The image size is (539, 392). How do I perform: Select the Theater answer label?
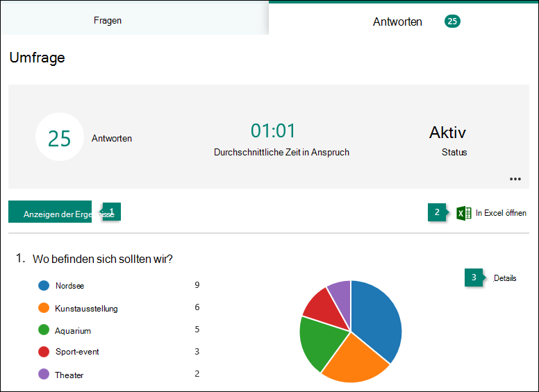[69, 375]
